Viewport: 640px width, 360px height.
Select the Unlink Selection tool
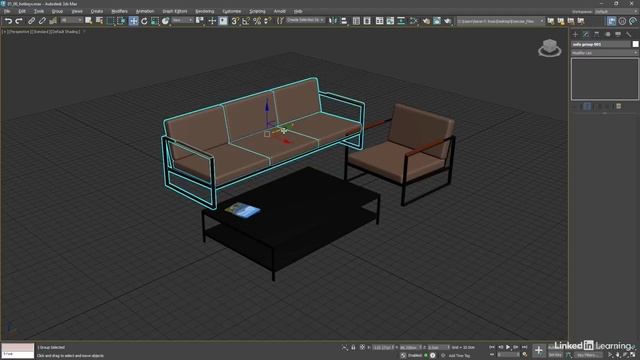(x=42, y=21)
